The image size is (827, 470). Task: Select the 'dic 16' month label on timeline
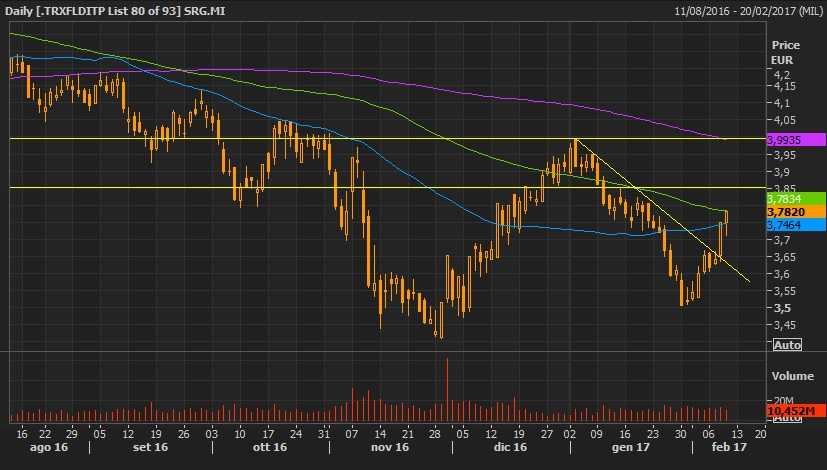(508, 449)
